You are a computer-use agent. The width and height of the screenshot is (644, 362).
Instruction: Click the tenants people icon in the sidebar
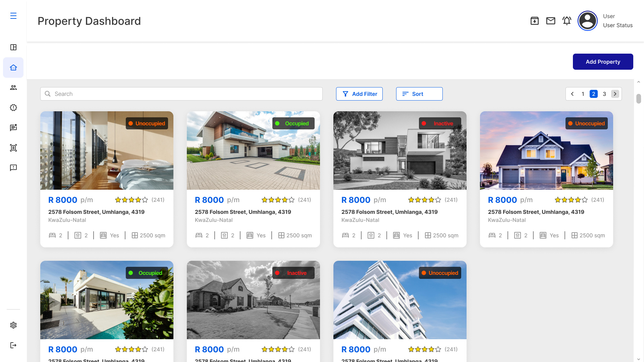click(x=13, y=87)
